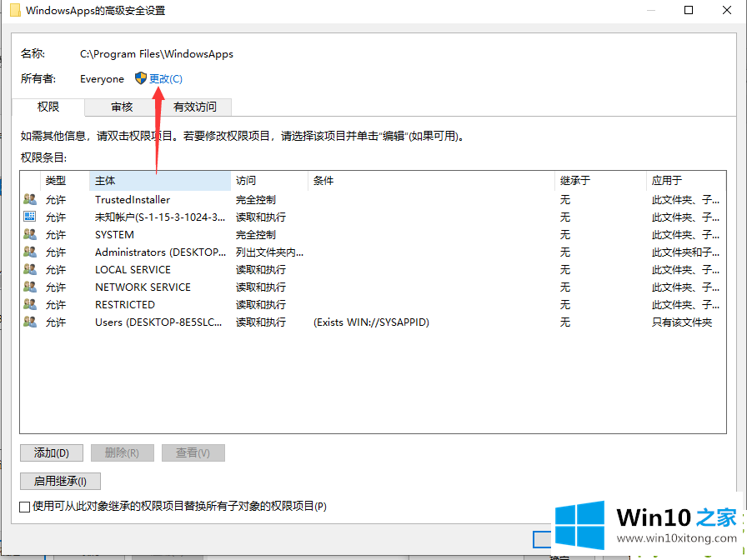Sort by the 主体 column header
This screenshot has width=747, height=560.
click(160, 181)
